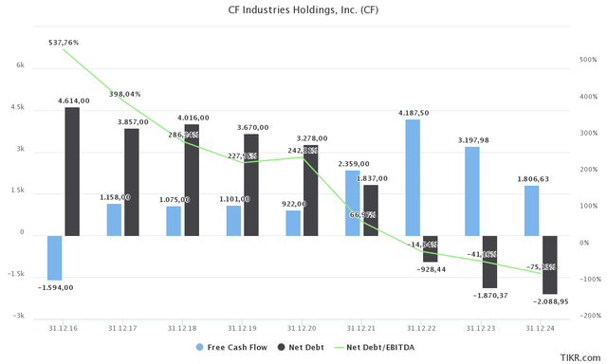Image resolution: width=607 pixels, height=364 pixels.
Task: Select the 31.12.23 negative Net Debt bar -1.870,37
Action: pyautogui.click(x=489, y=262)
